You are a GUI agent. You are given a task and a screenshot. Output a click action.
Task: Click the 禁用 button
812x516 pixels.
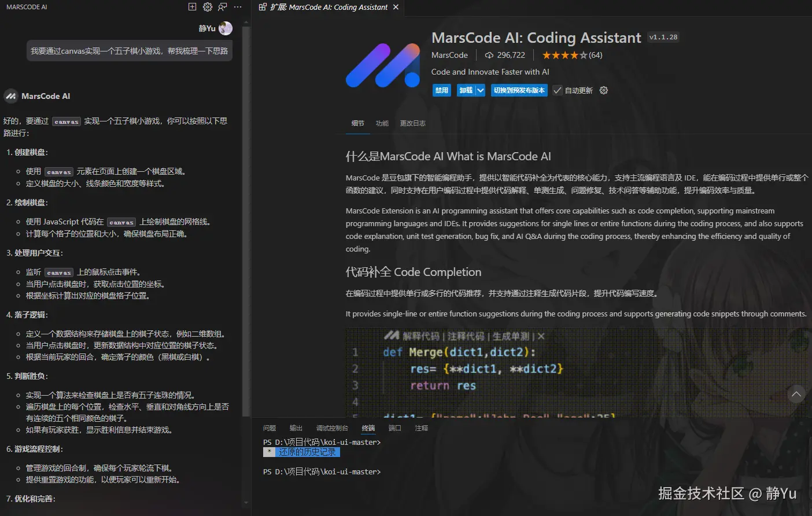[x=442, y=90]
